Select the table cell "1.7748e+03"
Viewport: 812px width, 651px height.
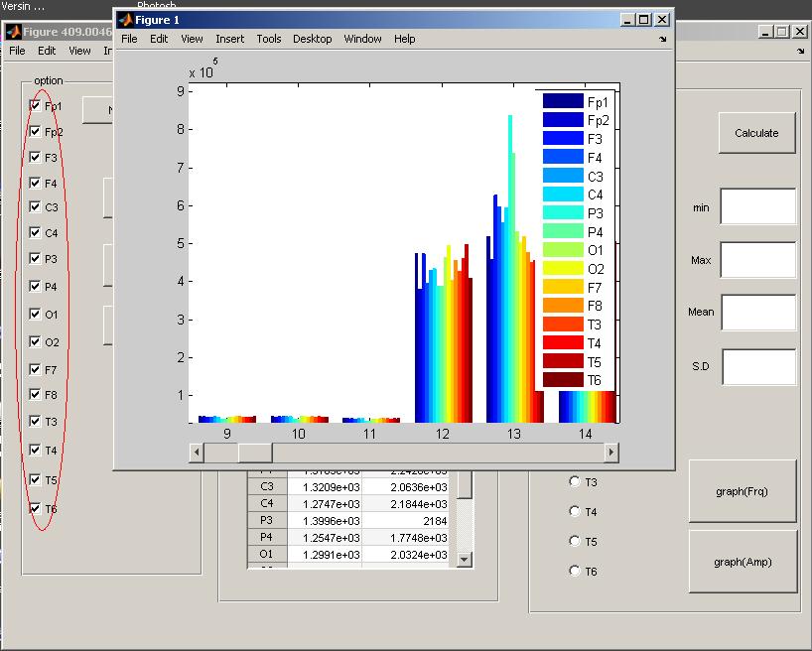[x=405, y=538]
